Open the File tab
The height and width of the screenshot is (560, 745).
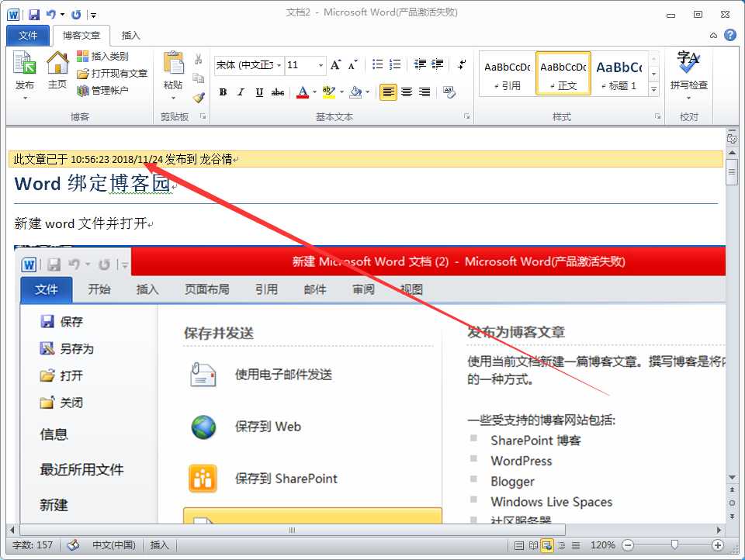(x=28, y=36)
